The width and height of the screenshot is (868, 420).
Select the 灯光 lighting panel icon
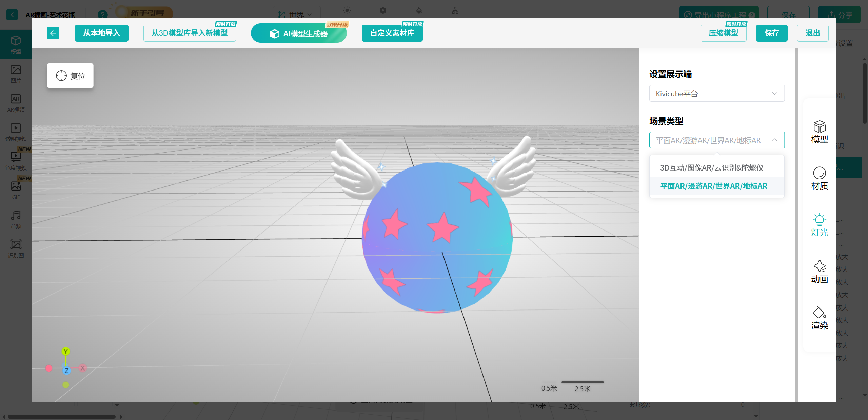coord(819,224)
